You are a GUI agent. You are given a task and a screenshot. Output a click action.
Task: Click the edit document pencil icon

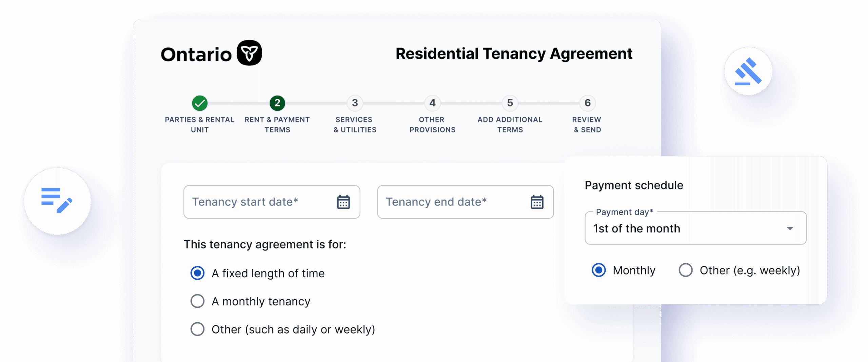tap(57, 201)
